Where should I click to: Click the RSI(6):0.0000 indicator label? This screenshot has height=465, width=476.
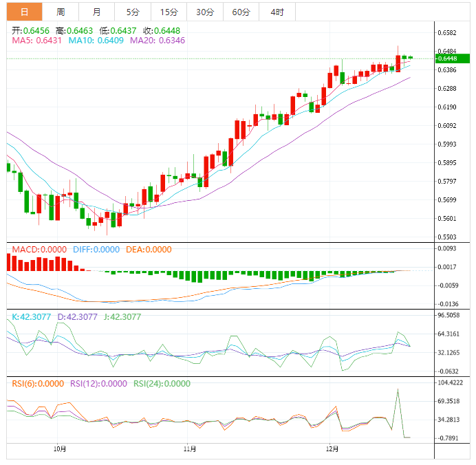(x=38, y=384)
